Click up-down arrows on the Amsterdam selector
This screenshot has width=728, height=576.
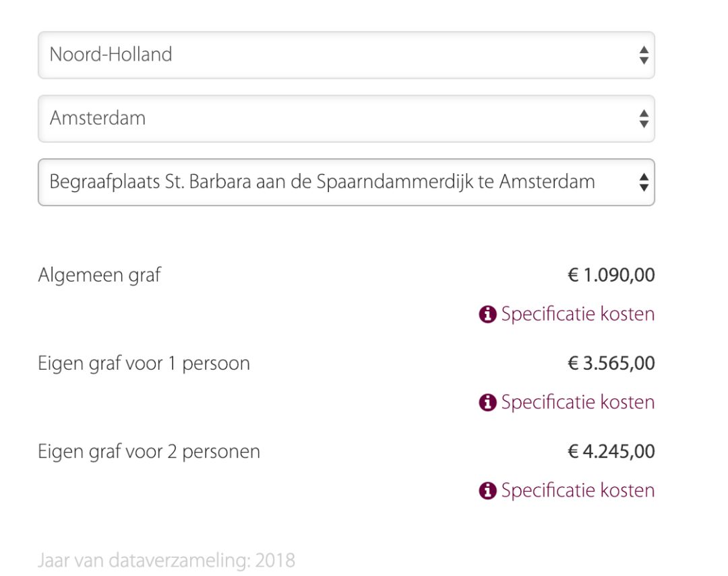coord(644,119)
